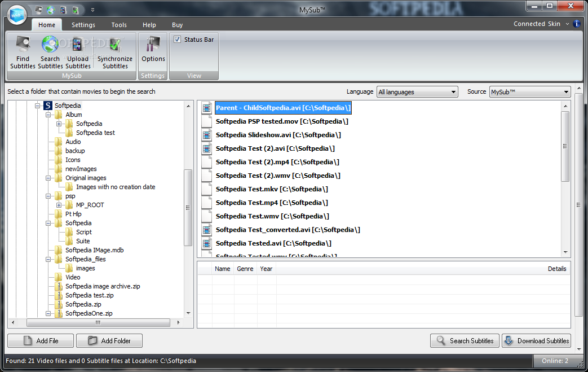
Task: Click video icon of Softpedia Slideshow.avi
Action: [206, 135]
